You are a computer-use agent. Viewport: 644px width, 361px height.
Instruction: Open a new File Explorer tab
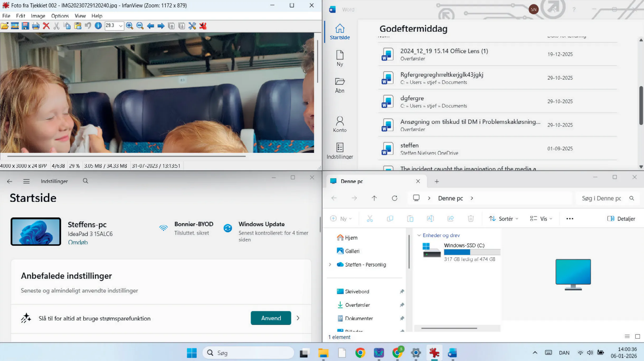pyautogui.click(x=437, y=181)
